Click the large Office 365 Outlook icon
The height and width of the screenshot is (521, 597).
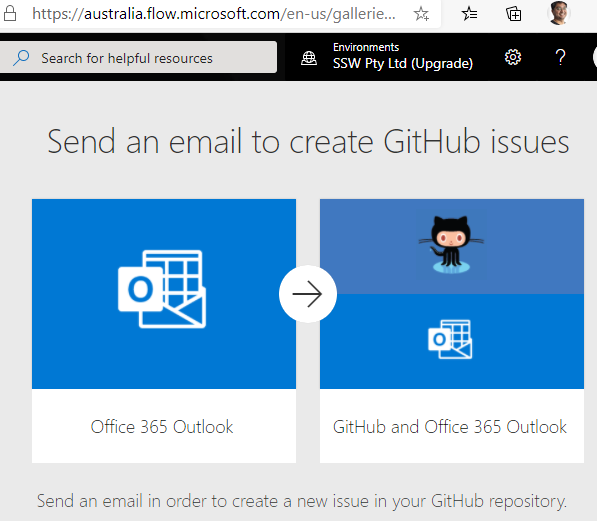tap(162, 289)
